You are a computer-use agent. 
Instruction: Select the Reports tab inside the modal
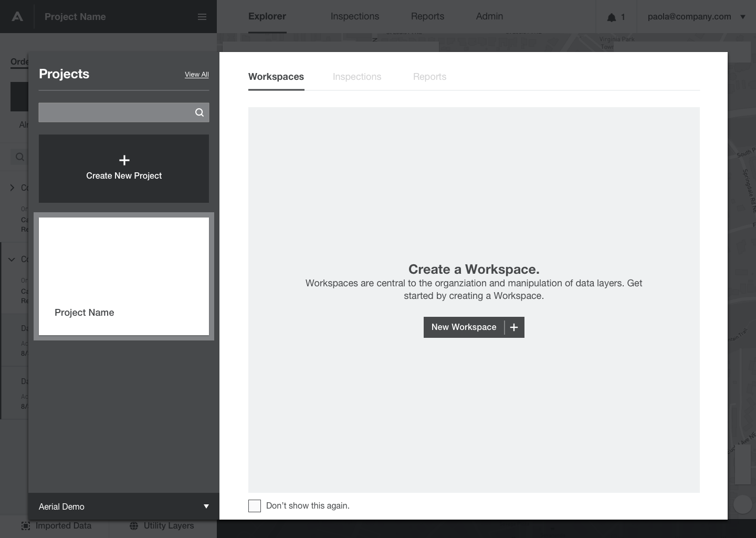[x=429, y=77]
